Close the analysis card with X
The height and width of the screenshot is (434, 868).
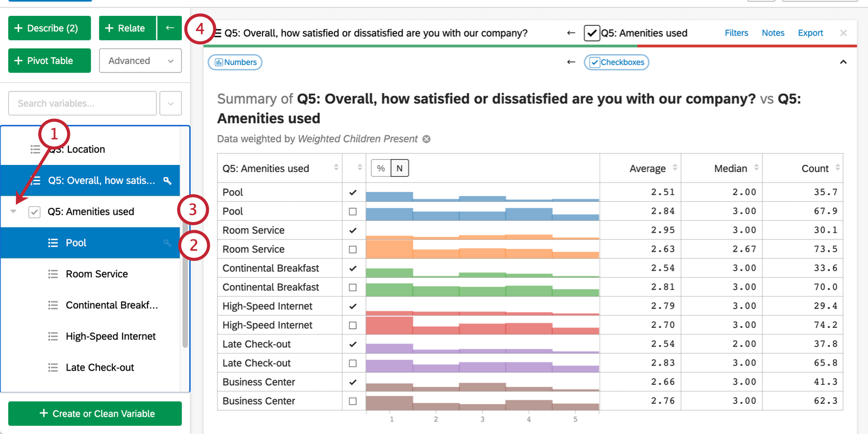tap(843, 33)
